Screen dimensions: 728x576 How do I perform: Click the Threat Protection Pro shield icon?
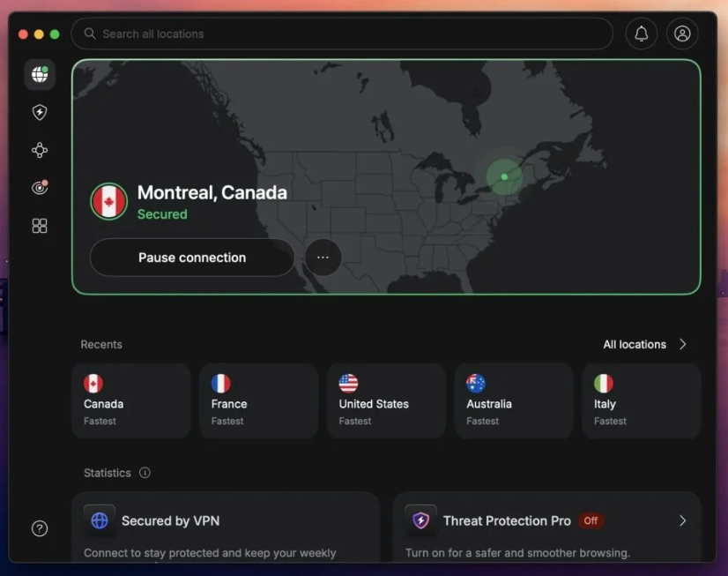(x=420, y=520)
